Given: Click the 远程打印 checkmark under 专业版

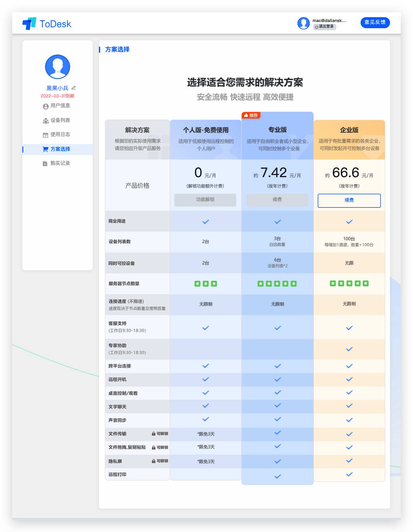Looking at the screenshot, I should tap(278, 477).
